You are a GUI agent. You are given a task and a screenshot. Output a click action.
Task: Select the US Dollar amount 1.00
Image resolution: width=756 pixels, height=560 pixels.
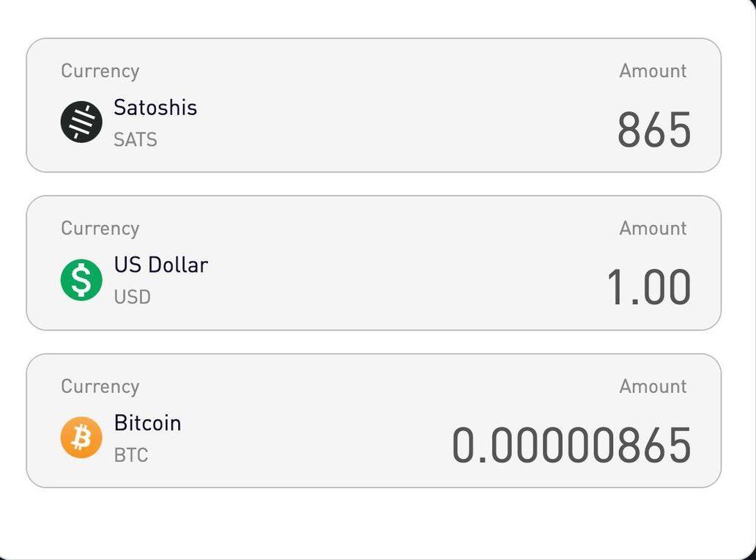coord(648,287)
